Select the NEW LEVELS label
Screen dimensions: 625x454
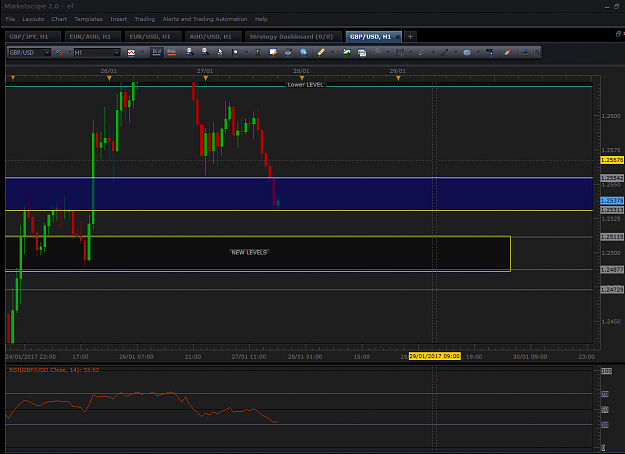coord(249,252)
